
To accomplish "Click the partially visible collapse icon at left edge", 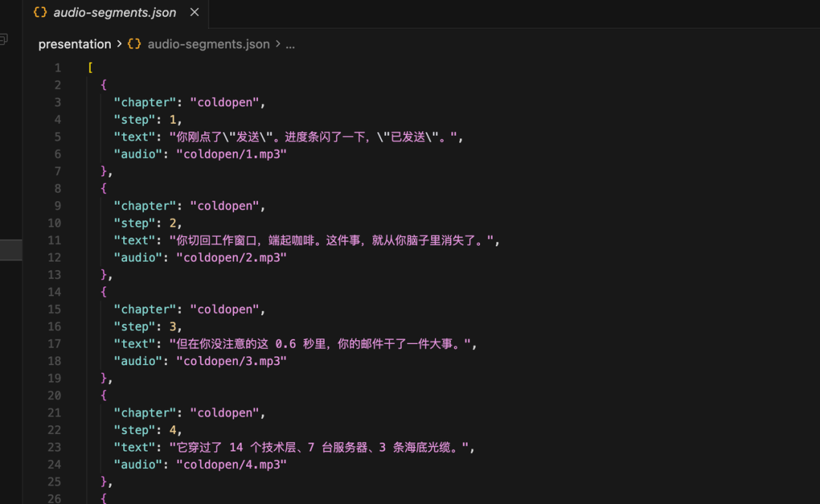I will [4, 39].
